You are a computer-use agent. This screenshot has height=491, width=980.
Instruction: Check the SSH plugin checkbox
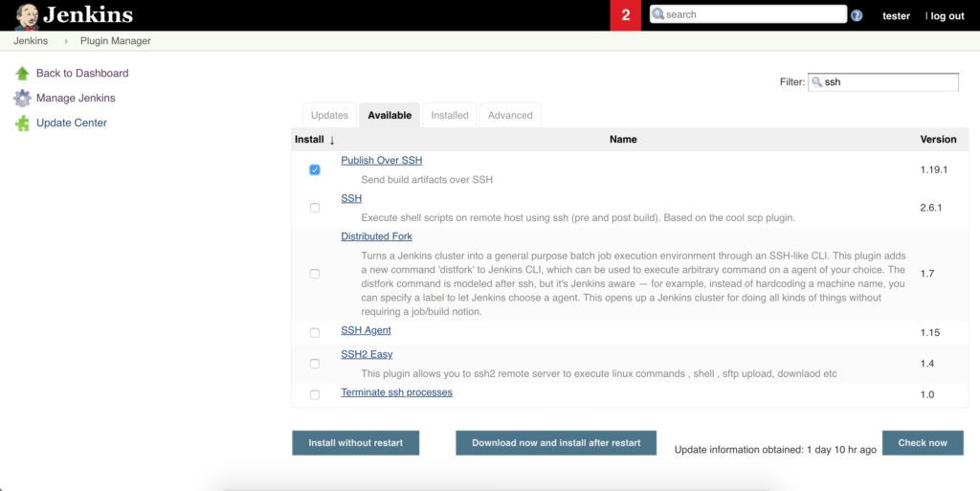pos(314,208)
